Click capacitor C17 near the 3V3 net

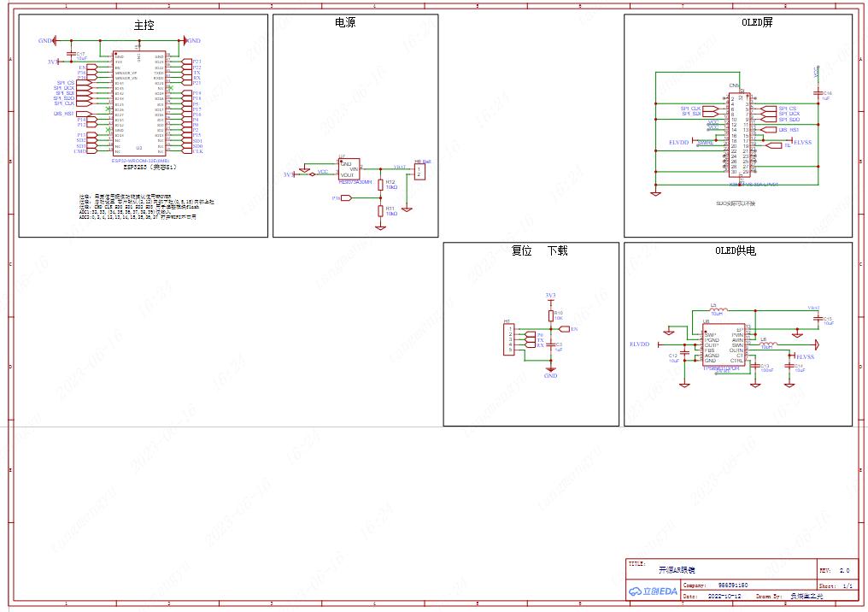[70, 55]
